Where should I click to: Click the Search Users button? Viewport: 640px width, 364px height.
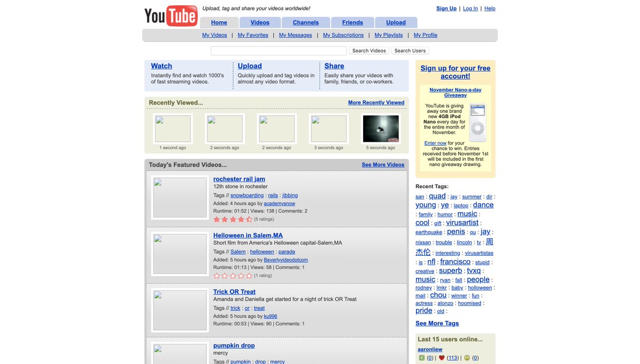tap(410, 51)
